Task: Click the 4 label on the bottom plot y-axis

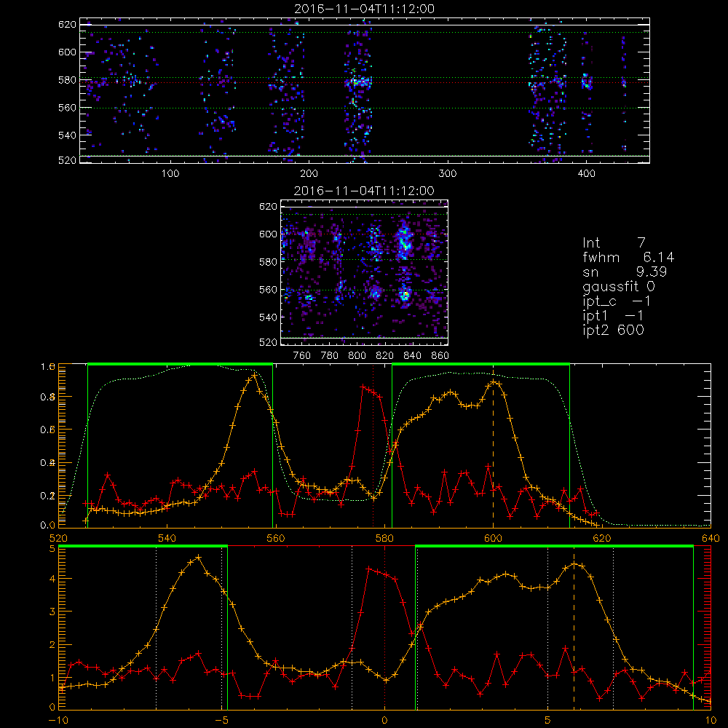Action: pyautogui.click(x=52, y=579)
